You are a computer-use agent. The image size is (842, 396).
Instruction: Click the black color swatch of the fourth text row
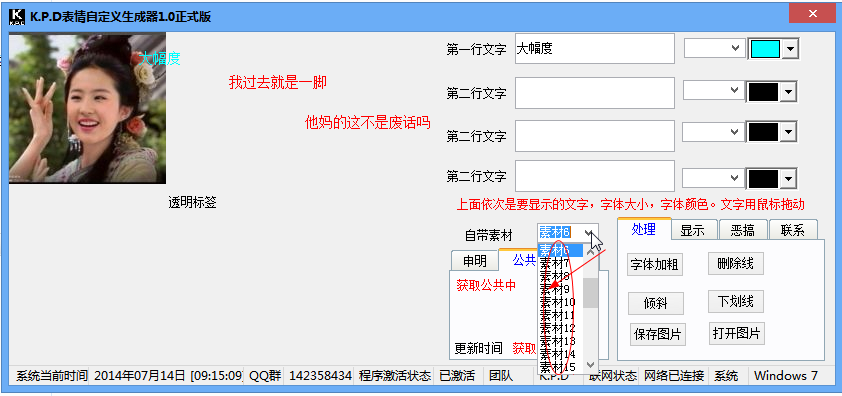point(764,179)
